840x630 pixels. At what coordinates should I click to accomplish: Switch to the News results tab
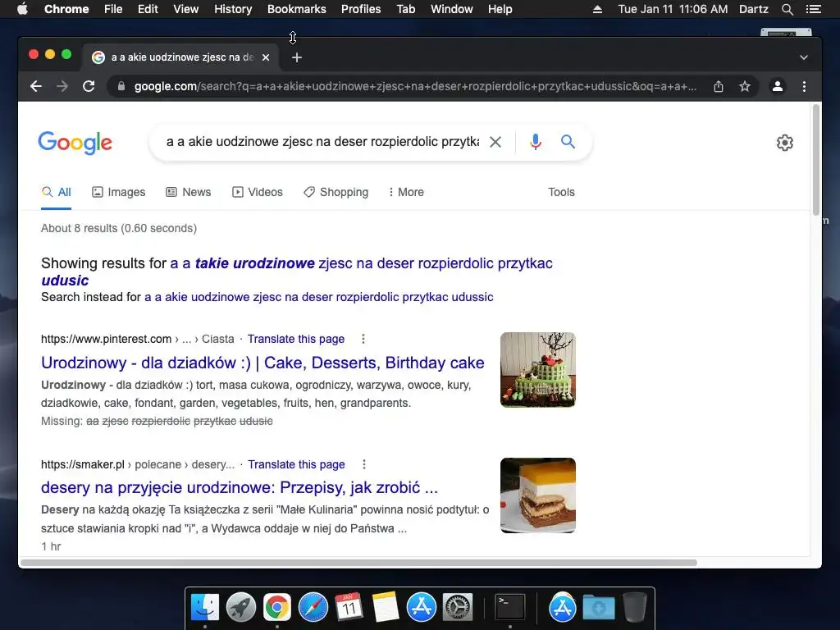tap(189, 192)
